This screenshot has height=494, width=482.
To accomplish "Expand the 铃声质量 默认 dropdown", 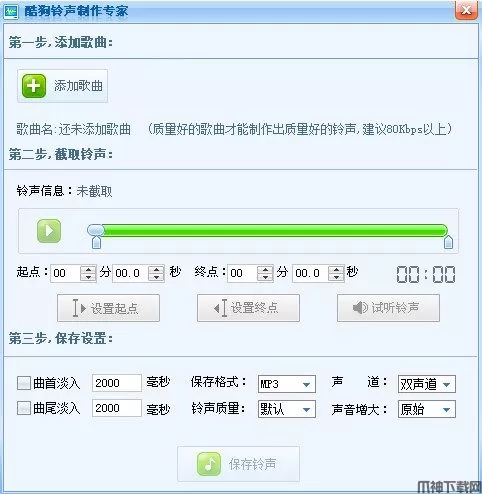I will [x=287, y=409].
